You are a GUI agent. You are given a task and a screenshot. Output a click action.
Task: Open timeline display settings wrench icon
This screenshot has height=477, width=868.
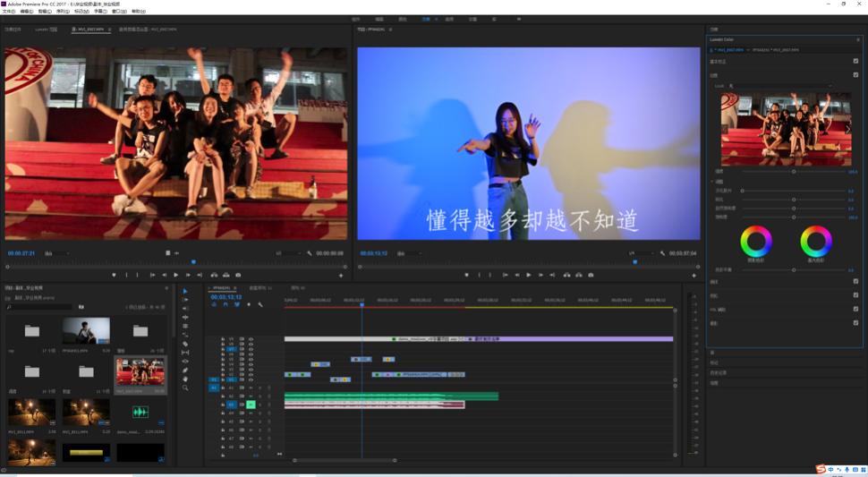pyautogui.click(x=260, y=305)
